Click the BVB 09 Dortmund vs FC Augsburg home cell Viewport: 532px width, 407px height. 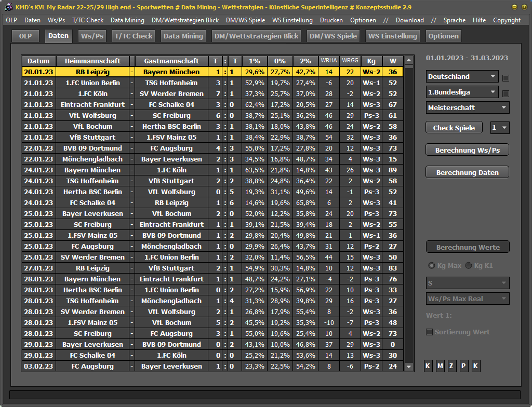click(92, 148)
